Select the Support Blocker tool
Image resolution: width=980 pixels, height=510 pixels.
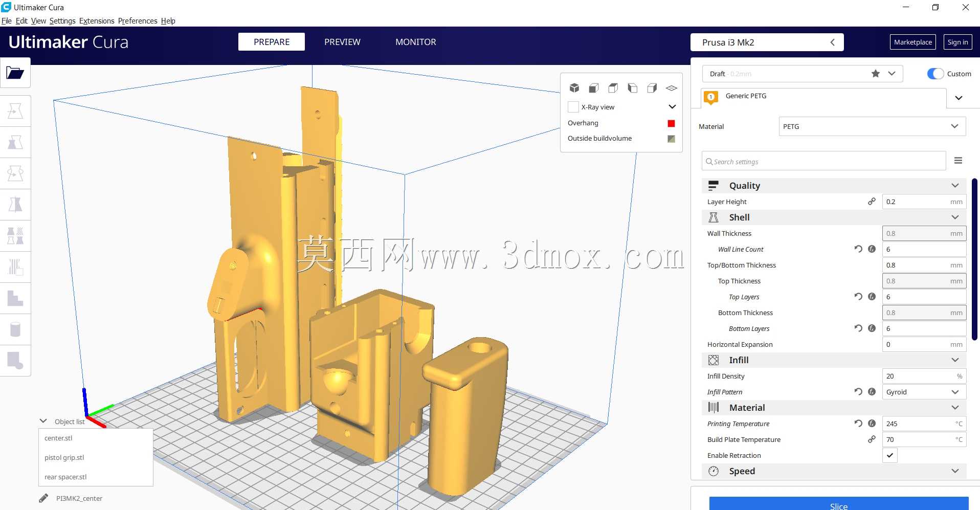[x=15, y=267]
